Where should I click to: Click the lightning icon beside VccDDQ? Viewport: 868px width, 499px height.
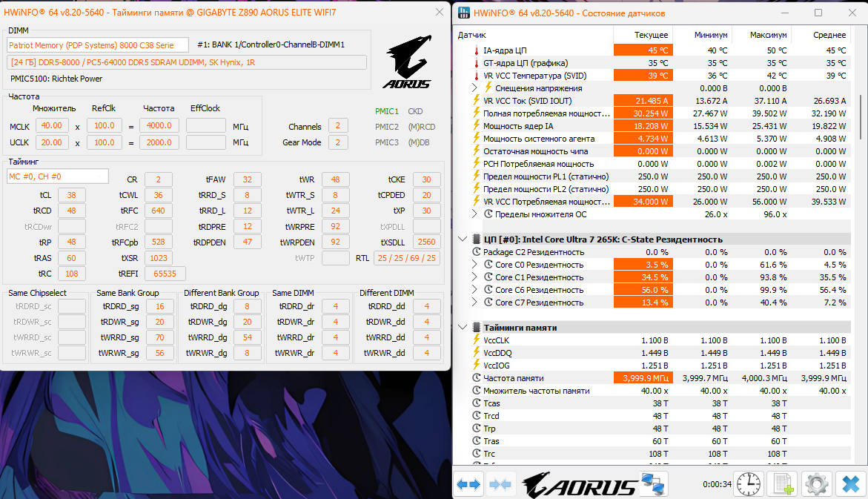[x=476, y=352]
